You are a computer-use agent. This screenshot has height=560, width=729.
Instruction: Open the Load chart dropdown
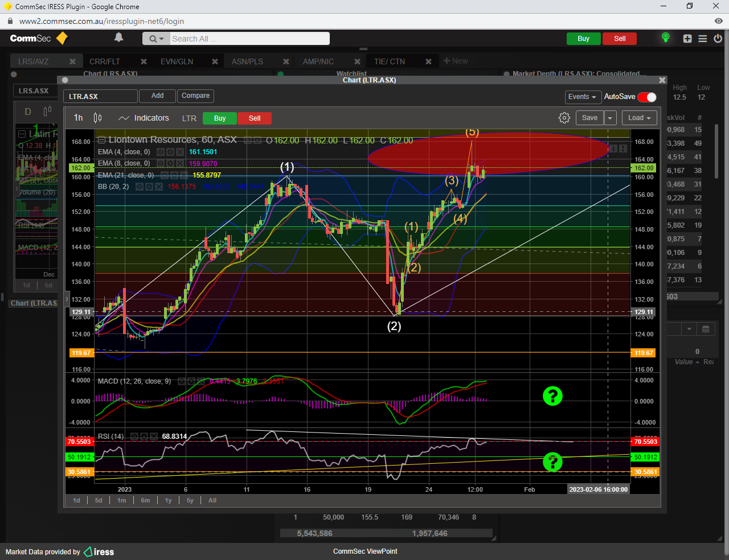click(640, 118)
